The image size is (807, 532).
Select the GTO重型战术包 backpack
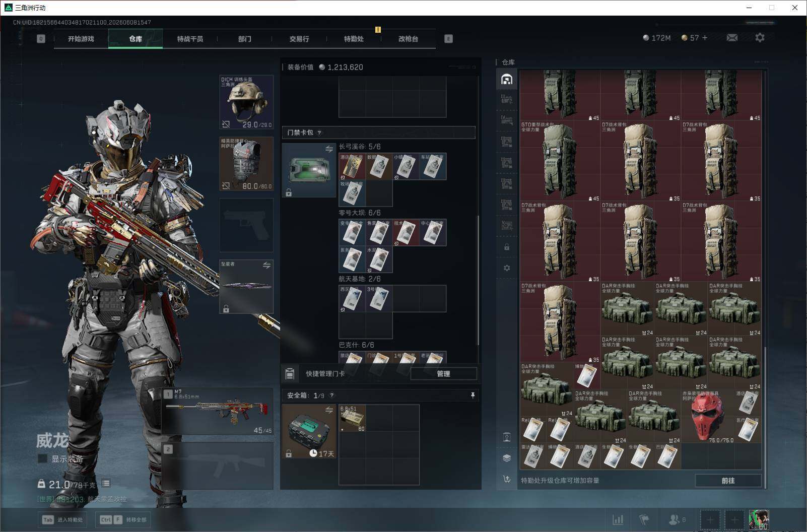(x=560, y=161)
